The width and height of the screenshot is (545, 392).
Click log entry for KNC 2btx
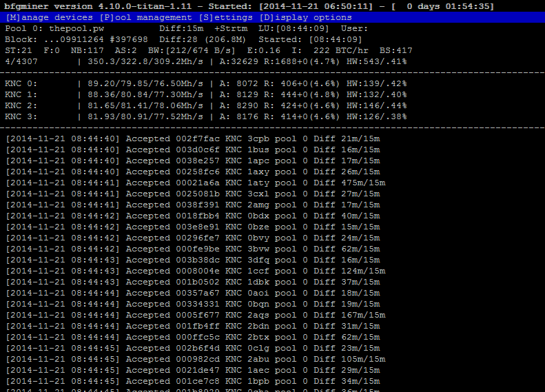tap(193, 338)
